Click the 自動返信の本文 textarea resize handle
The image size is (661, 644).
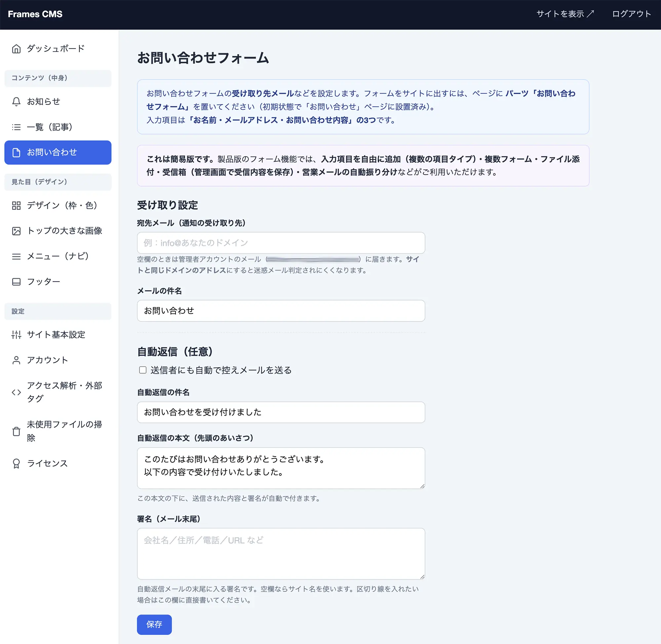422,486
